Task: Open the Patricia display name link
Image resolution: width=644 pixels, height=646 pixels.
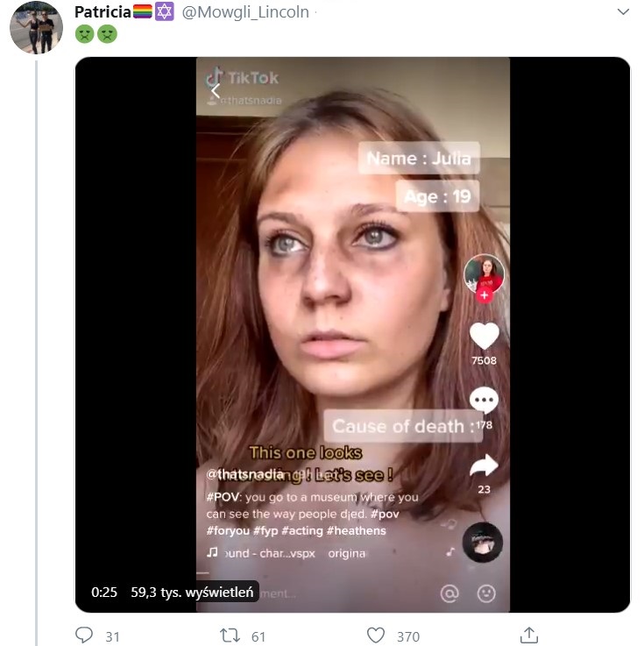Action: 103,12
